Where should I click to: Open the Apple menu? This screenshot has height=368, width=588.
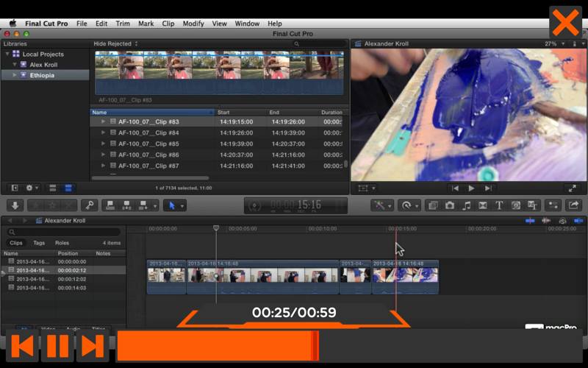(x=12, y=24)
